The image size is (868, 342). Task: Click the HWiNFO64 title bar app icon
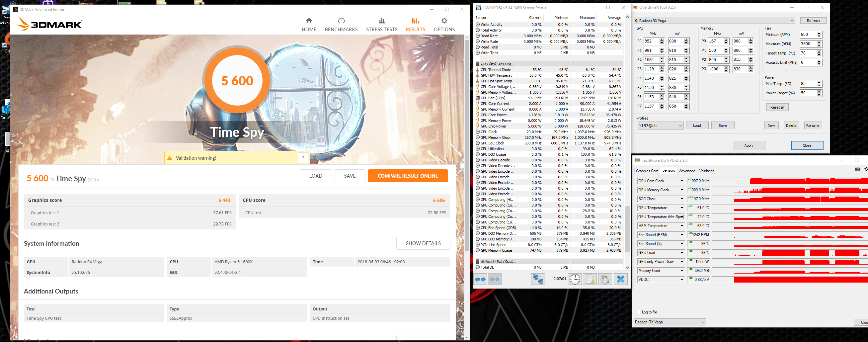click(x=478, y=8)
